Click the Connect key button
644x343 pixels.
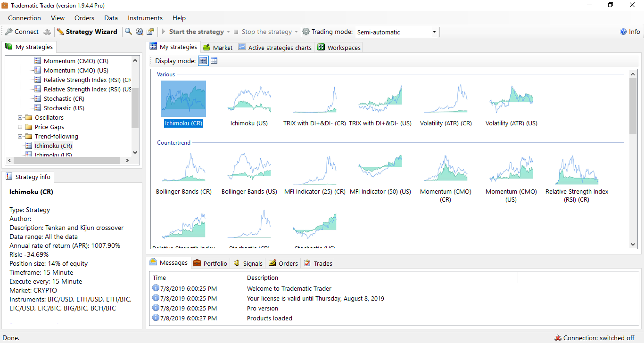click(22, 32)
